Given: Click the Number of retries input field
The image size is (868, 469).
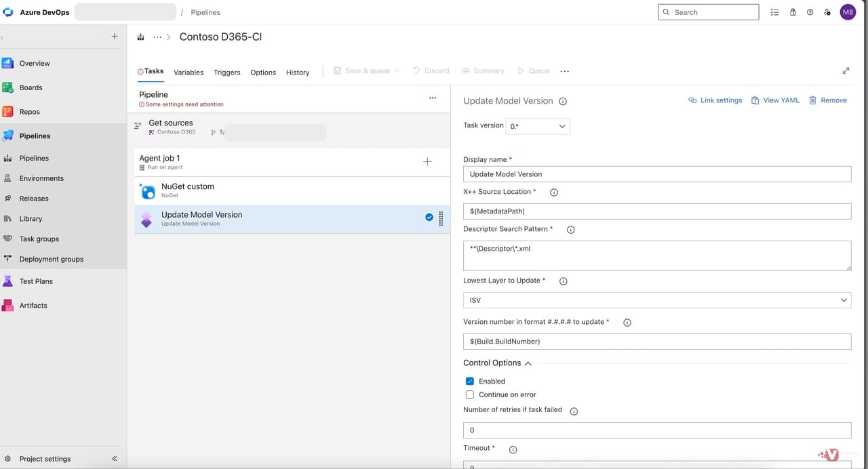Looking at the screenshot, I should click(x=657, y=430).
